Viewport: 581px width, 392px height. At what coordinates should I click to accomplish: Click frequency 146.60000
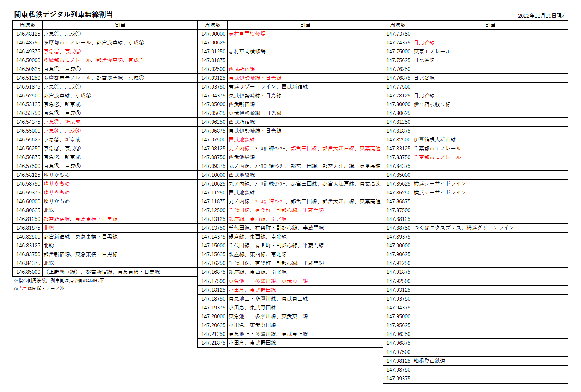[x=28, y=201]
